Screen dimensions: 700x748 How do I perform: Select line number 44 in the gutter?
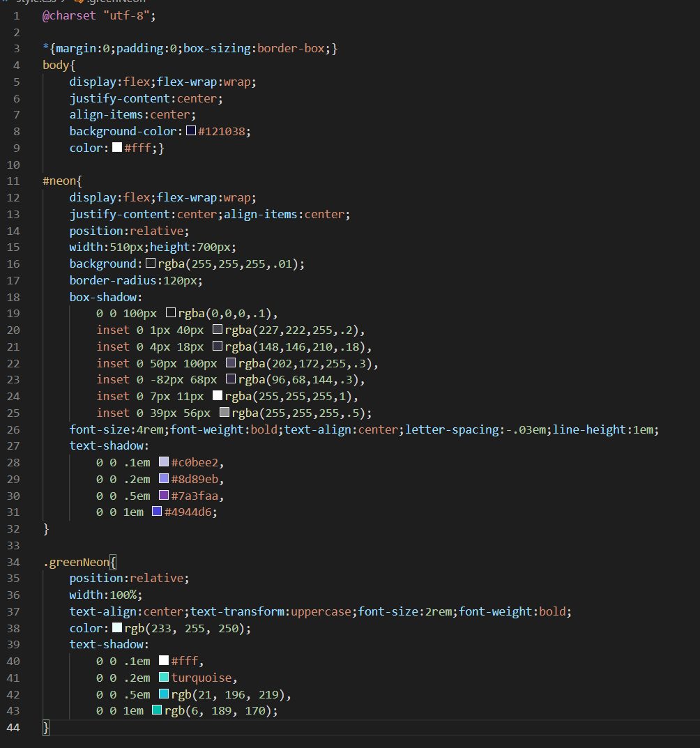13,728
